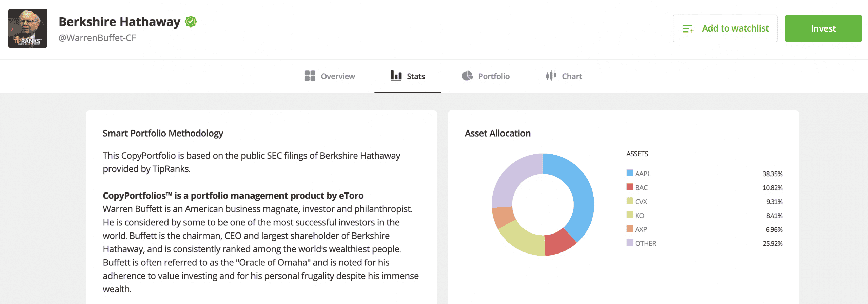This screenshot has height=304, width=868.
Task: Click the OTHER purple legend swatch
Action: [x=630, y=243]
